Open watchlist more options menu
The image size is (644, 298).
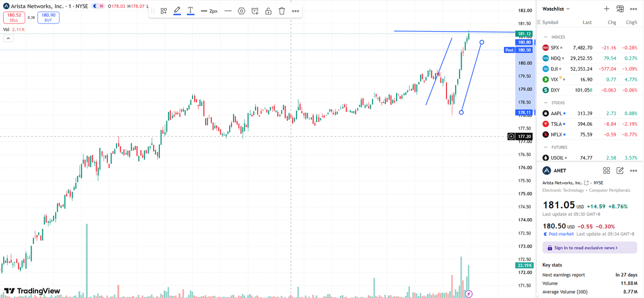[x=633, y=9]
